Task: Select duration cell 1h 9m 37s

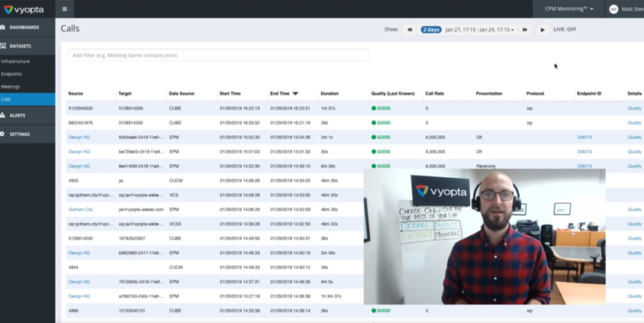Action: (332, 296)
